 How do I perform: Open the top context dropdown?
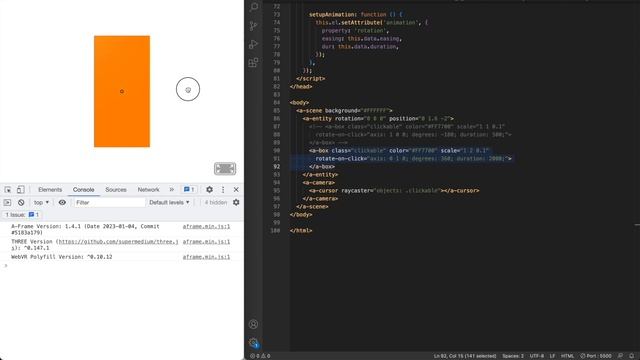point(41,202)
